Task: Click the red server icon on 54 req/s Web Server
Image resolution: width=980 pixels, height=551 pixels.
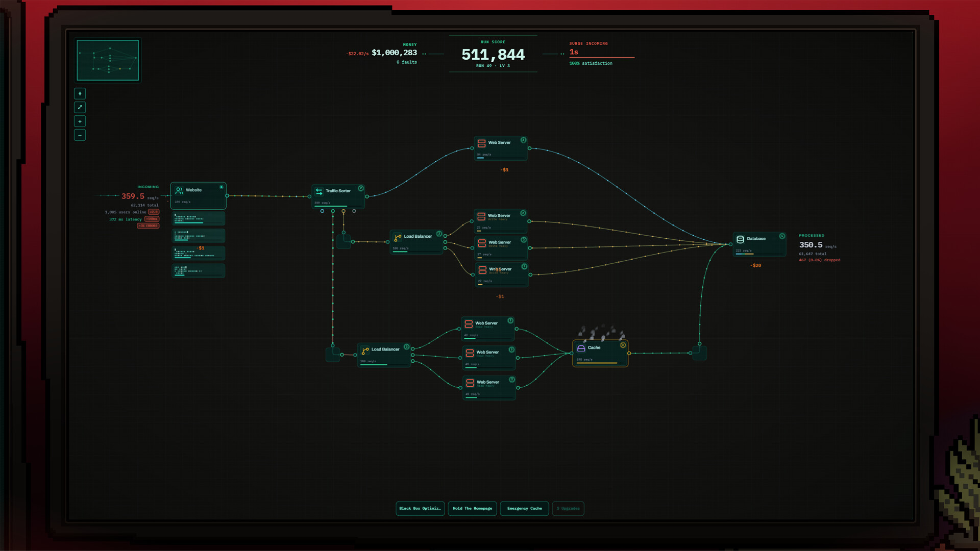Action: pyautogui.click(x=481, y=143)
